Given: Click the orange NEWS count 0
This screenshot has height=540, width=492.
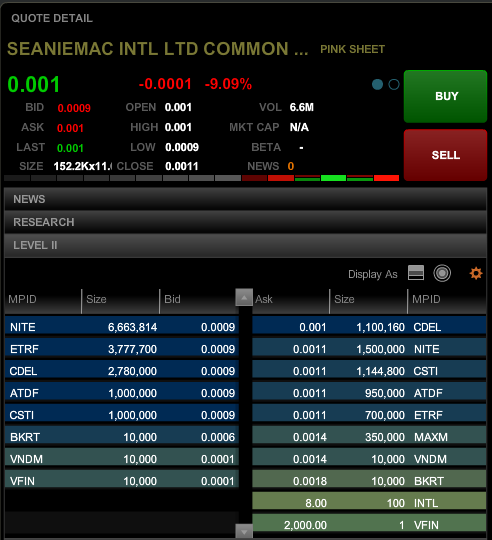Looking at the screenshot, I should click(x=291, y=166).
